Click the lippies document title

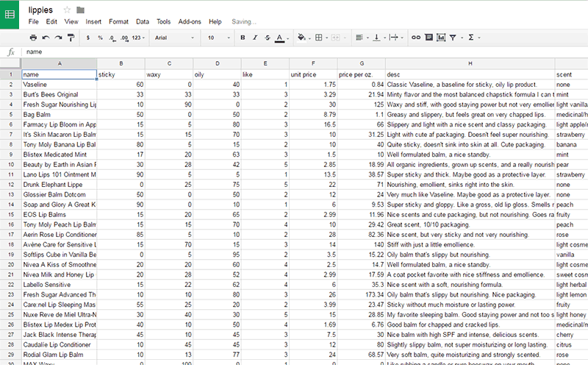click(x=40, y=10)
